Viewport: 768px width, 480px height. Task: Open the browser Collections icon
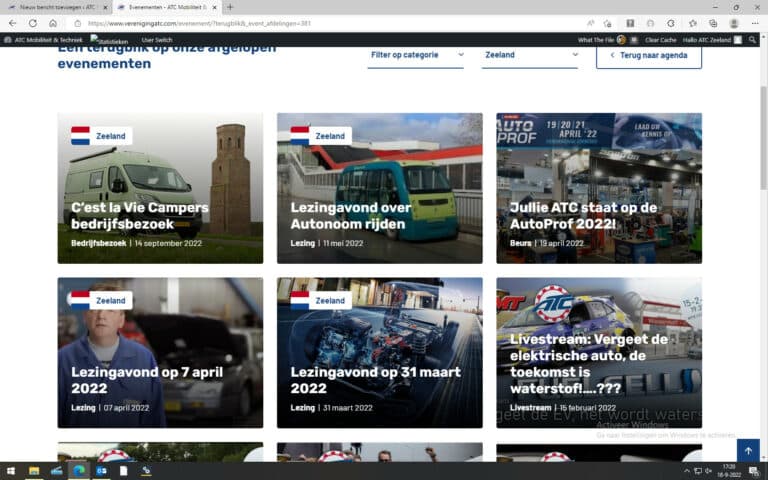pyautogui.click(x=713, y=23)
